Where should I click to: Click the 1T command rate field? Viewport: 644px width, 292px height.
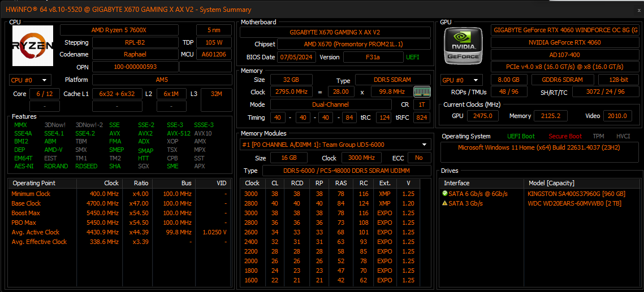click(422, 104)
